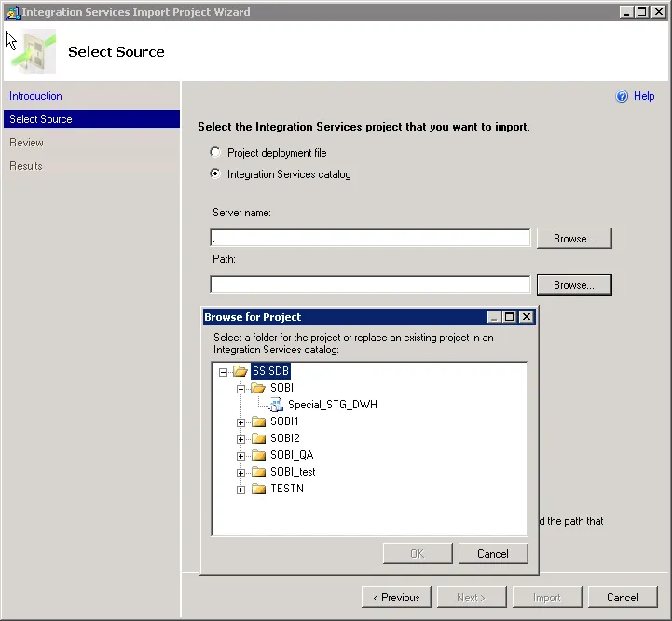This screenshot has width=672, height=621.
Task: Select the Special_STG_DWH project
Action: 333,405
